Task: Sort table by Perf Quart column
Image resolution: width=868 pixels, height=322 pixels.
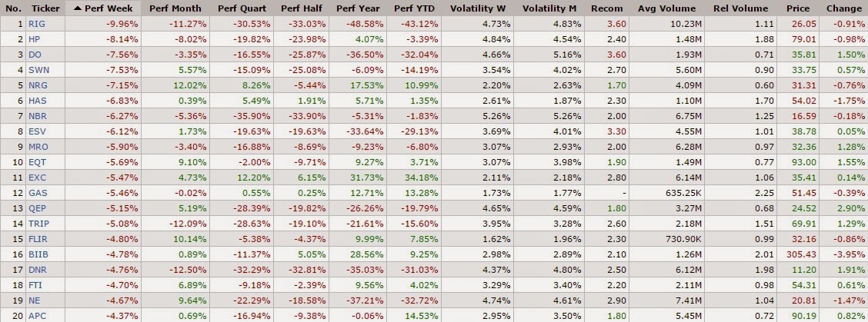Action: coord(242,8)
